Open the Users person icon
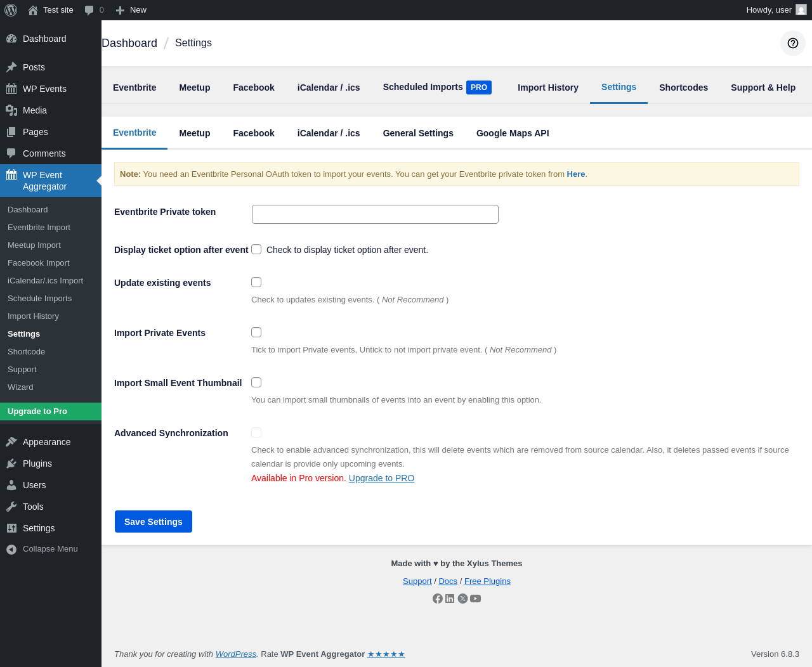Image resolution: width=812 pixels, height=667 pixels. coord(11,485)
